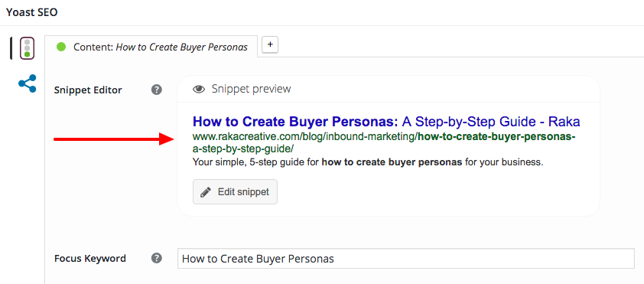Open the social share settings icon
This screenshot has width=644, height=284.
tap(27, 83)
